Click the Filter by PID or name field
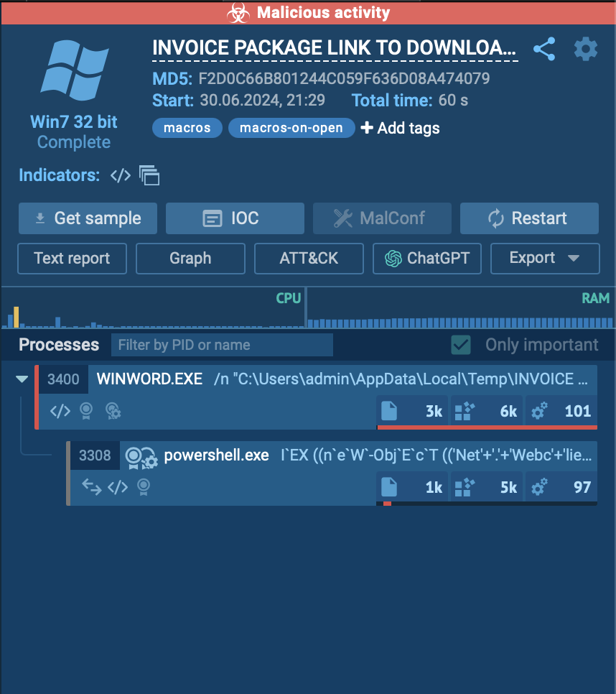The width and height of the screenshot is (616, 694). coord(222,345)
